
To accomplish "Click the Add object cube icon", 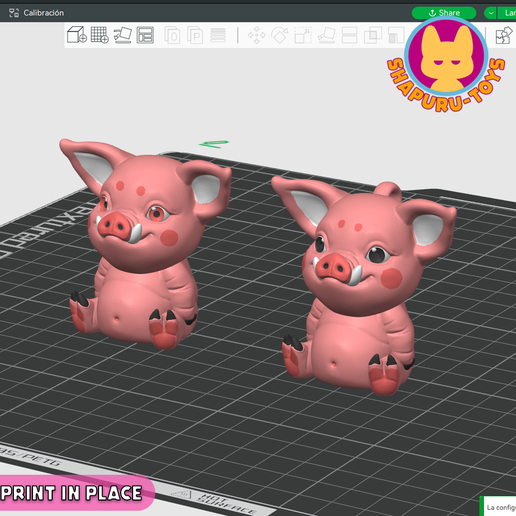I will pyautogui.click(x=77, y=35).
